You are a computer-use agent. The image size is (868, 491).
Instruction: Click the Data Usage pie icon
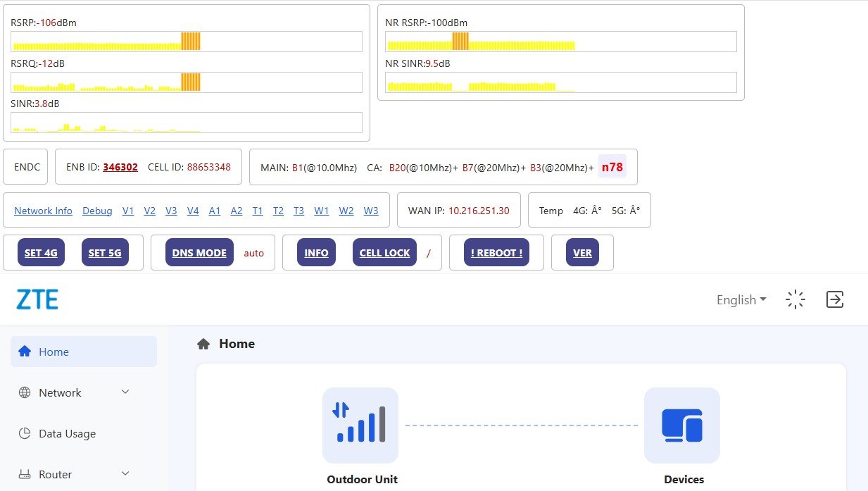pyautogui.click(x=25, y=433)
